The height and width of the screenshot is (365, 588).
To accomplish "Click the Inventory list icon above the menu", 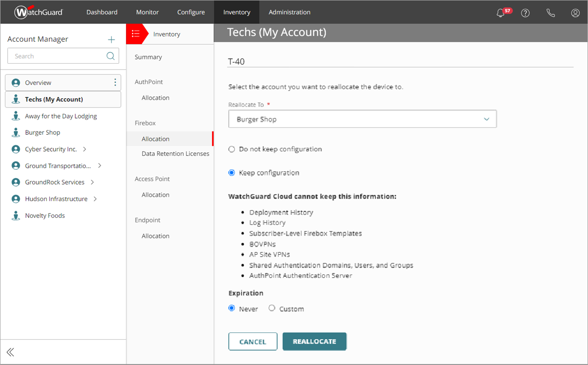I will tap(136, 34).
